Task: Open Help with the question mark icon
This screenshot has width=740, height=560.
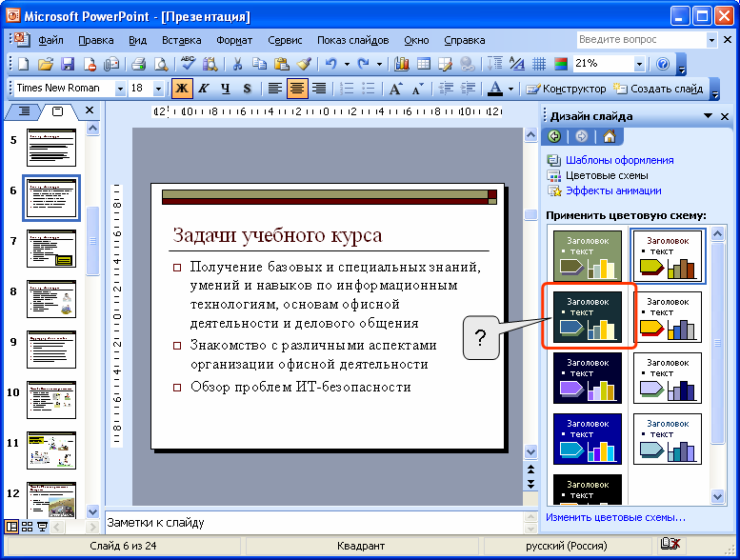Action: tap(663, 64)
